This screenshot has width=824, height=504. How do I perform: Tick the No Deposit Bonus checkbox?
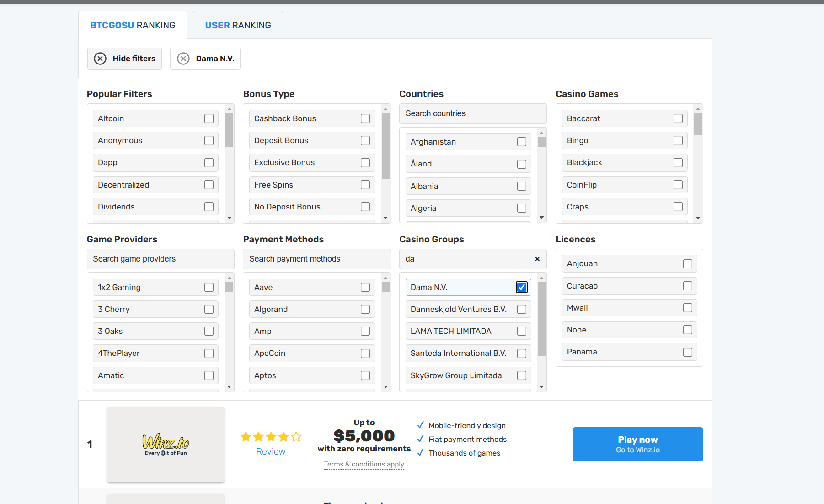(365, 207)
